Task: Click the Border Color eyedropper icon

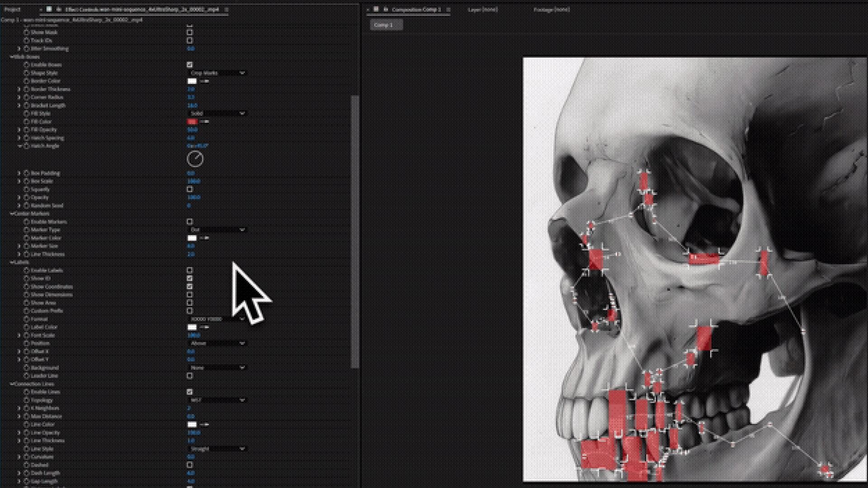Action: click(204, 81)
